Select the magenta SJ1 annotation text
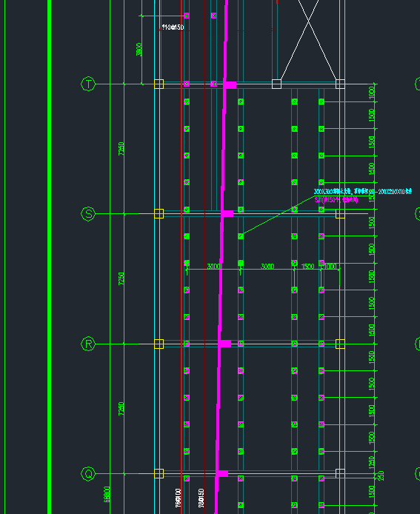This screenshot has height=514, width=420. tap(336, 200)
